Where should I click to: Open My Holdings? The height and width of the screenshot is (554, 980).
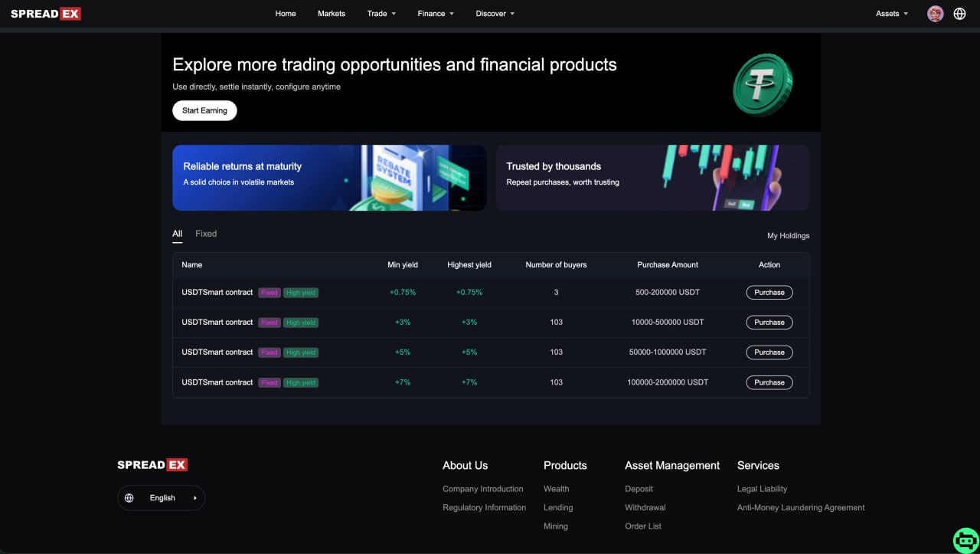point(788,236)
